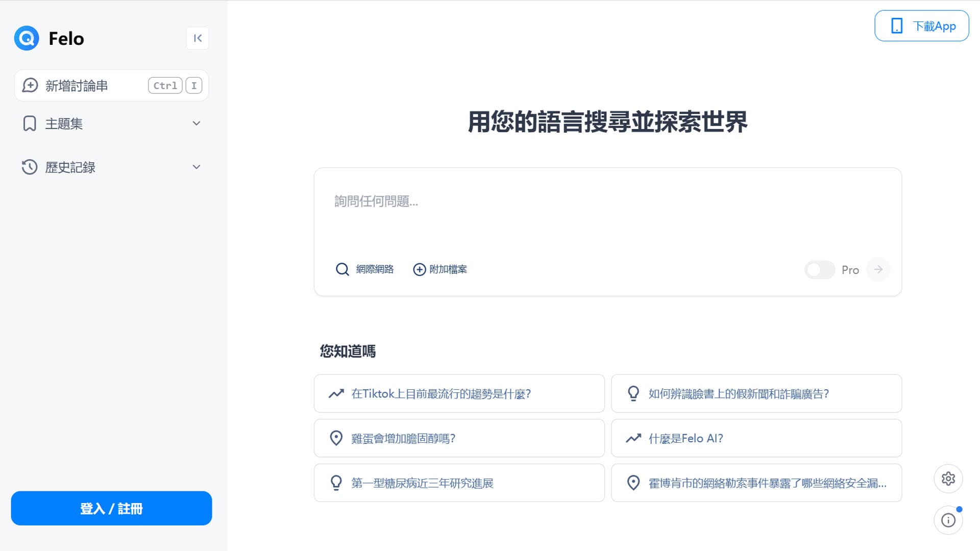Click the Felo brand name text
The width and height of the screenshot is (980, 551).
coord(66,39)
